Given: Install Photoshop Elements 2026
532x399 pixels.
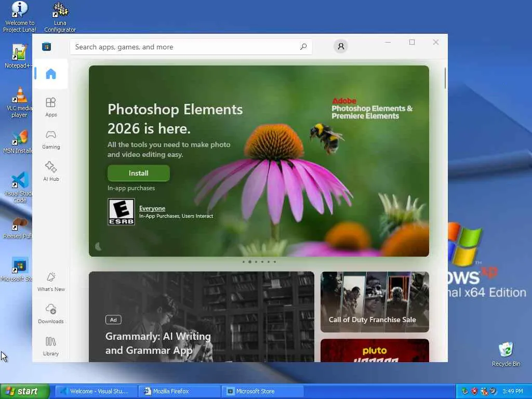Looking at the screenshot, I should [x=138, y=173].
